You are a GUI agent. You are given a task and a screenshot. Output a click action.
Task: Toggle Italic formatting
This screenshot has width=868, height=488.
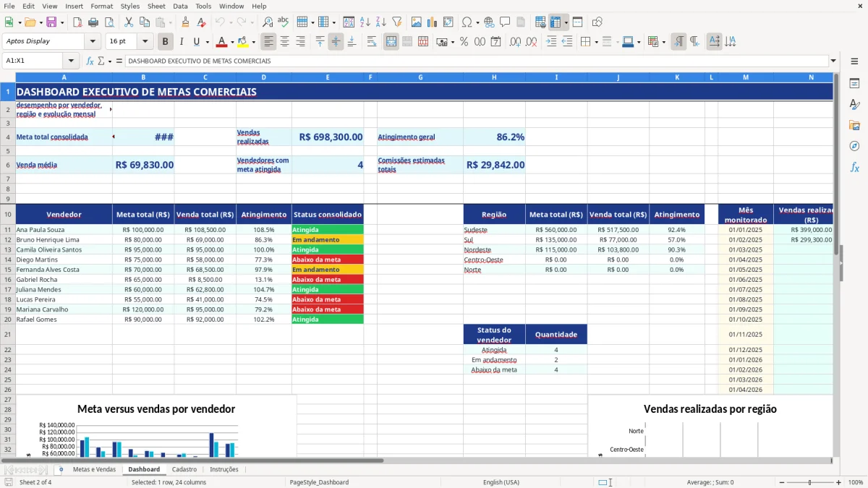pyautogui.click(x=181, y=42)
